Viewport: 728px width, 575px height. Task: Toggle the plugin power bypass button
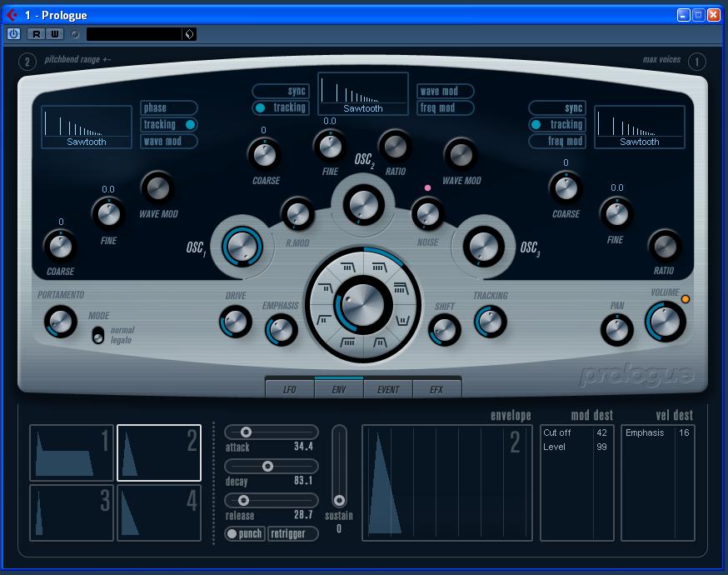pyautogui.click(x=13, y=34)
